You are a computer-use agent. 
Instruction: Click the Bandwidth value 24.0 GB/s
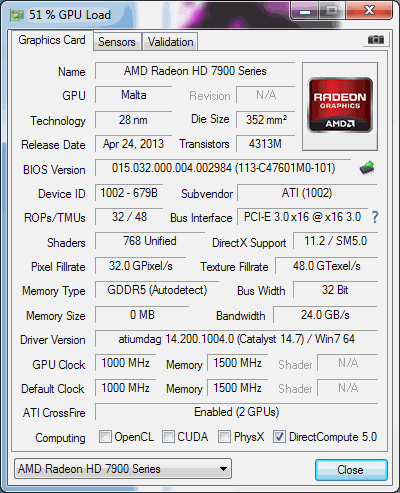pyautogui.click(x=325, y=315)
